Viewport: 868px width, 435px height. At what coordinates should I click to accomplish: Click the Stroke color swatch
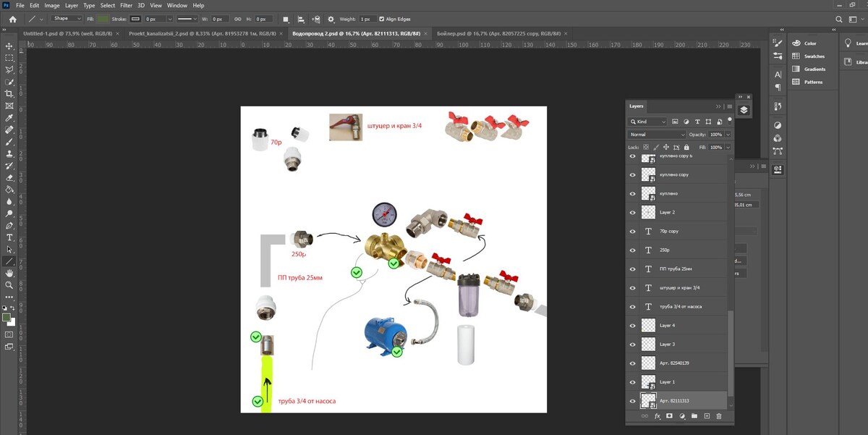[x=135, y=19]
